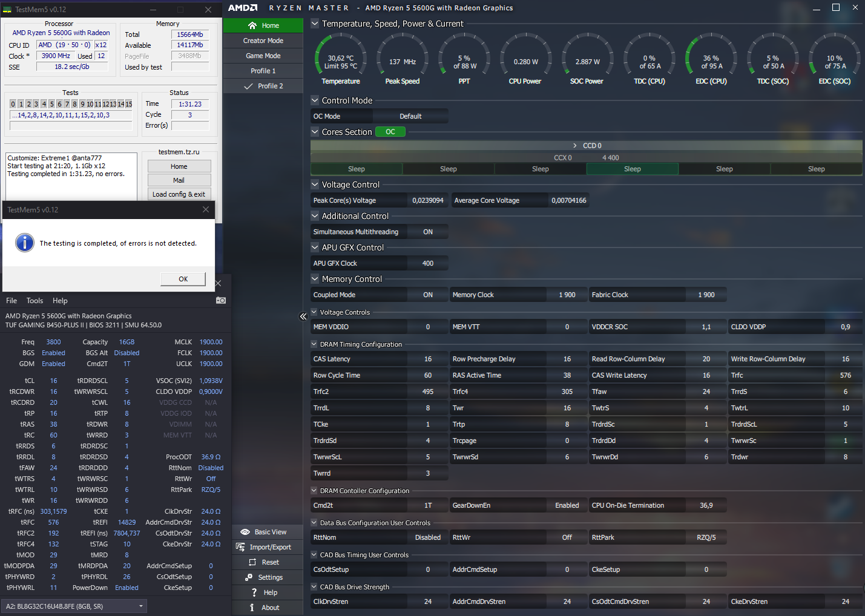Click the SOC Power gauge dial
The width and height of the screenshot is (865, 616).
tap(588, 58)
